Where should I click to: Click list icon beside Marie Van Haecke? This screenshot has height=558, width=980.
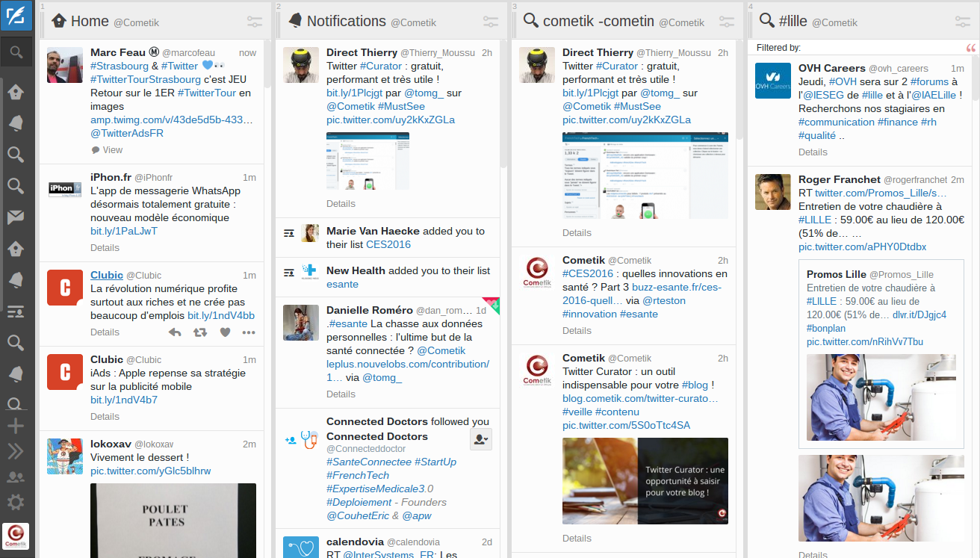click(289, 233)
